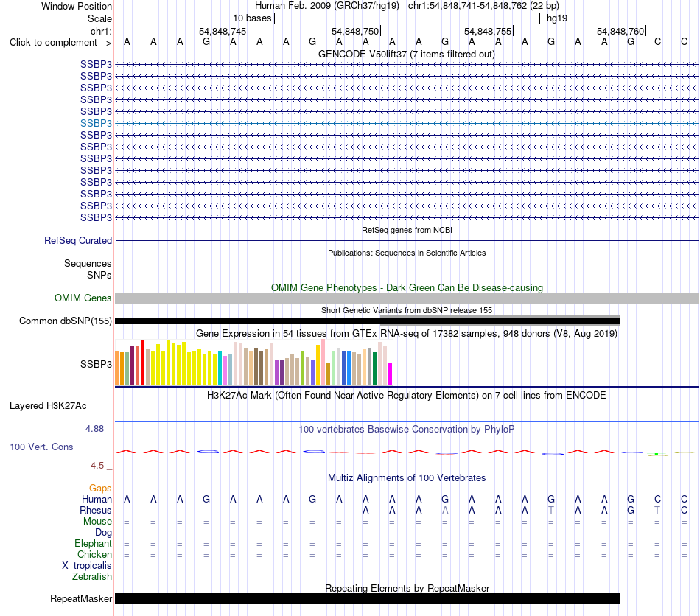Viewport: 700px width, 616px height.
Task: Click the "4.88" PhyloP upper scale value
Action: [94, 429]
